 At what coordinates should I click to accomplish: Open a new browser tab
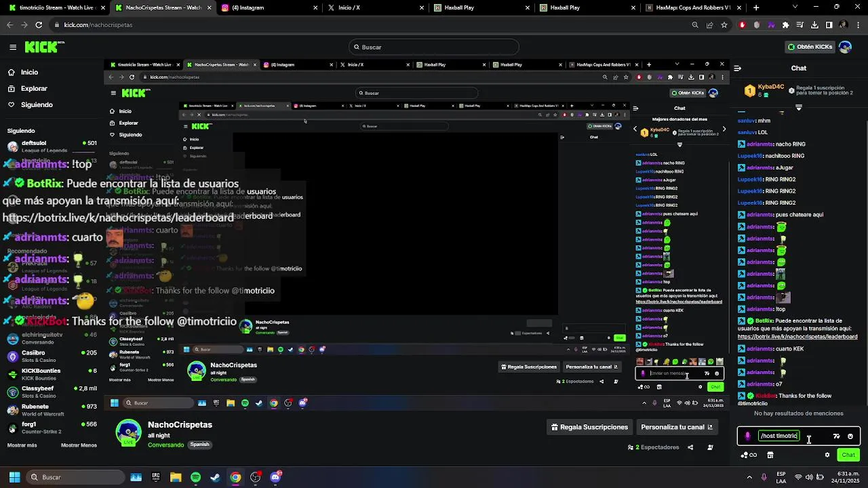coord(757,7)
